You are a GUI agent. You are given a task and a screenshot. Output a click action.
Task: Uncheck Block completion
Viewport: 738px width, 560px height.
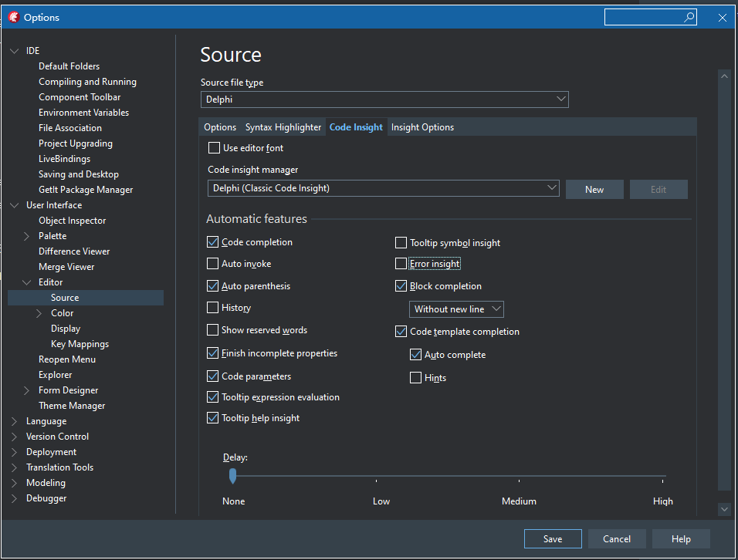401,286
